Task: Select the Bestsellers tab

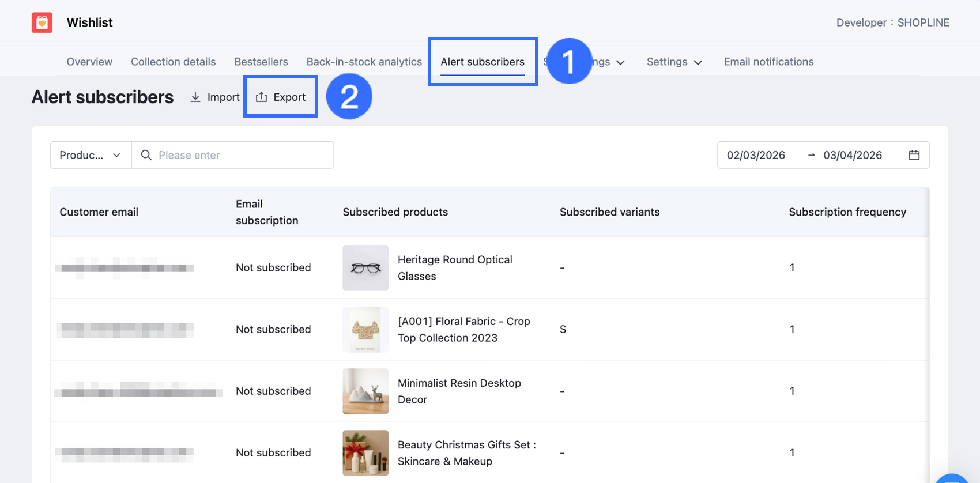Action: pyautogui.click(x=261, y=62)
